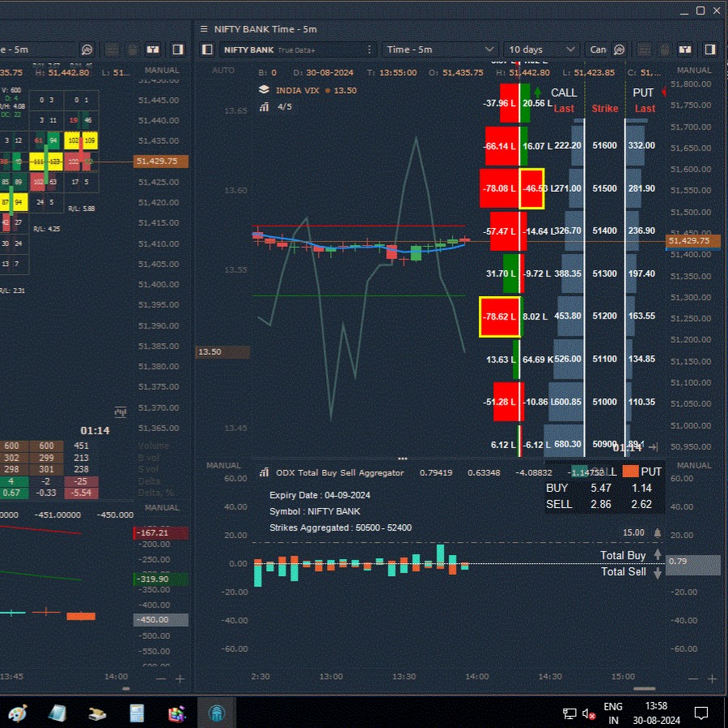Image resolution: width=728 pixels, height=728 pixels.
Task: Zoom out main chart with minus button
Action: (692, 679)
